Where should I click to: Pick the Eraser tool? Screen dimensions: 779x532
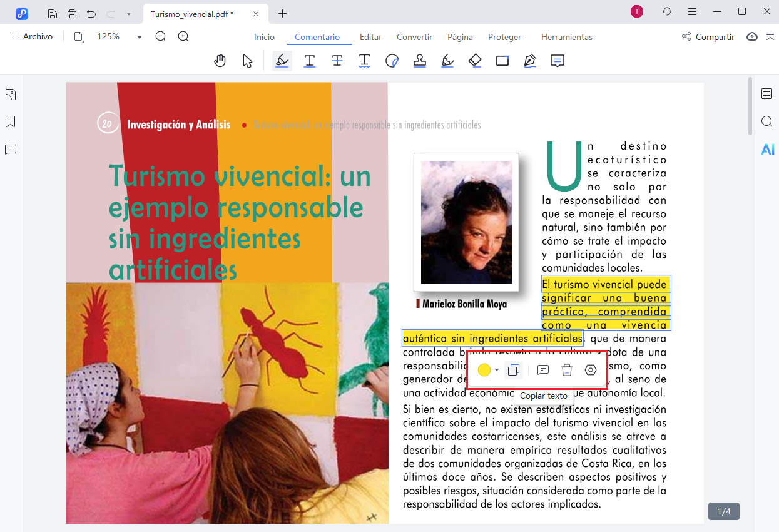475,61
